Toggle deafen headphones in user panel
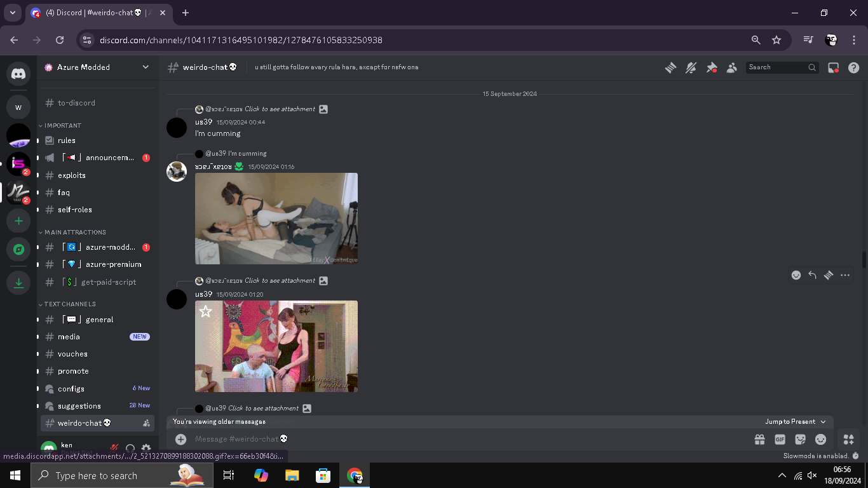 130,449
